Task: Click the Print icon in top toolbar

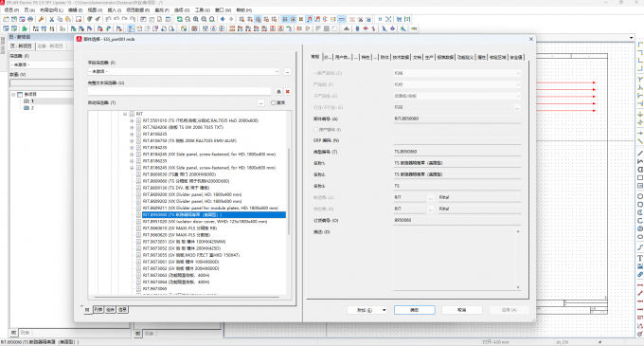Action: click(x=30, y=19)
